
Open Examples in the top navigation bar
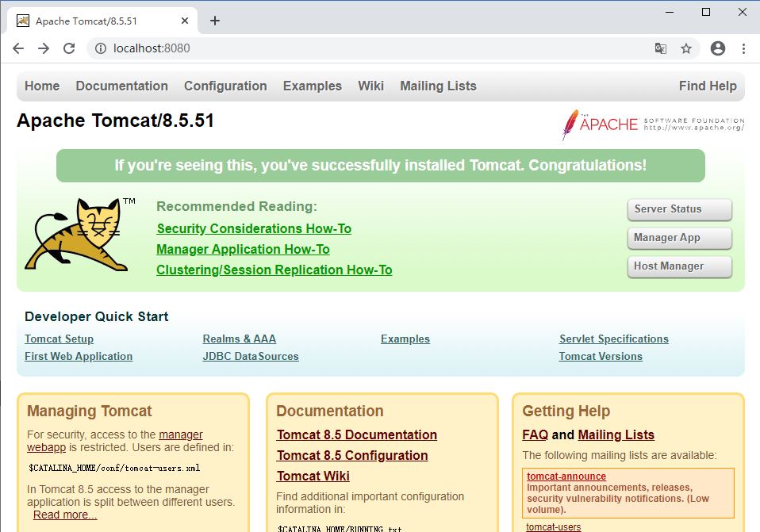[313, 86]
